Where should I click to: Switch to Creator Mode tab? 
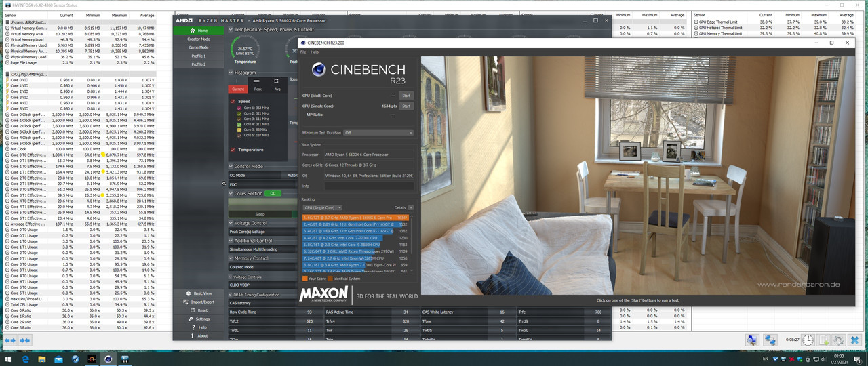coord(199,39)
